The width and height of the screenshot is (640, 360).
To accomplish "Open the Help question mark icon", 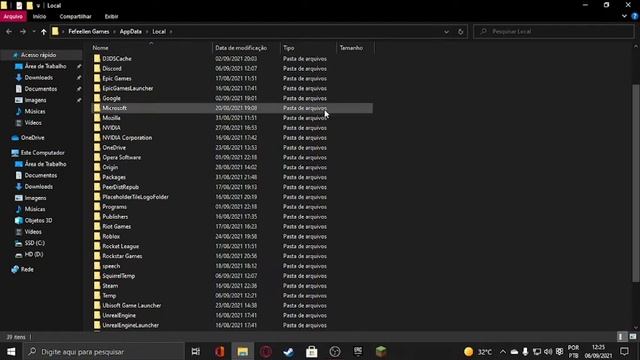I will pos(635,16).
